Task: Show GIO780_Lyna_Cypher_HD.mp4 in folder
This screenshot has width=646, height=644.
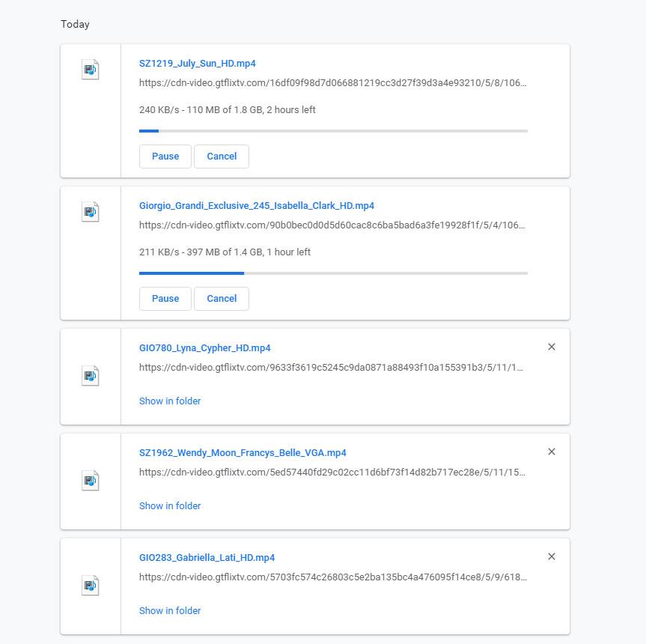Action: pyautogui.click(x=170, y=401)
